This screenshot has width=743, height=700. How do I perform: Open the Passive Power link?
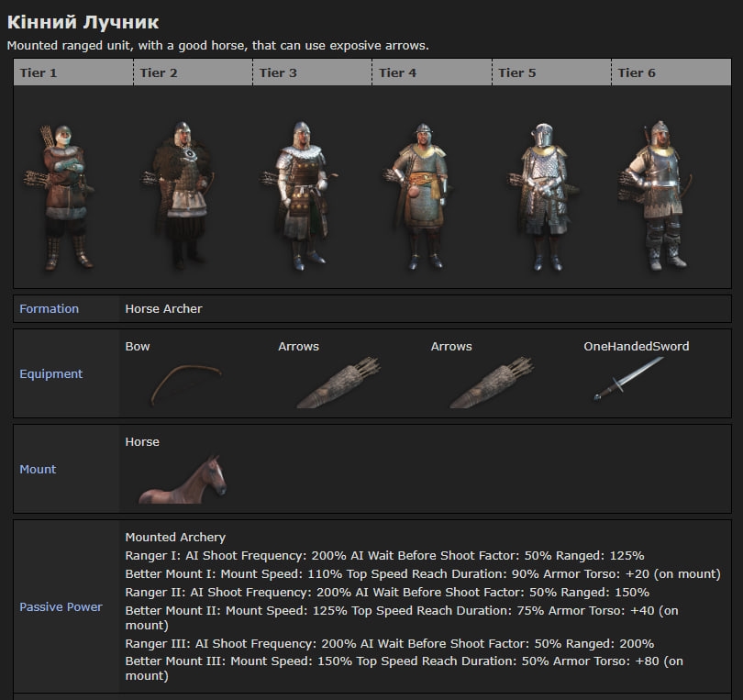click(61, 607)
